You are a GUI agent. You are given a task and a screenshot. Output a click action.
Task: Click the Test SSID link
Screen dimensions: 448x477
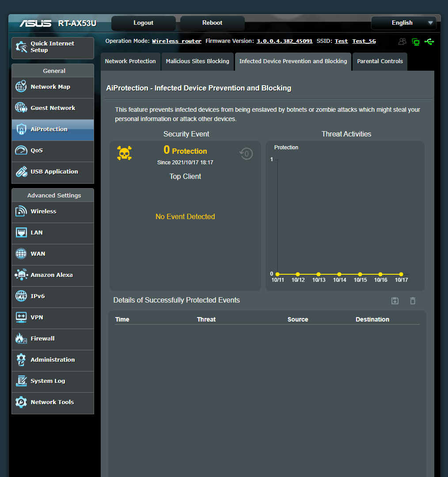pos(341,41)
